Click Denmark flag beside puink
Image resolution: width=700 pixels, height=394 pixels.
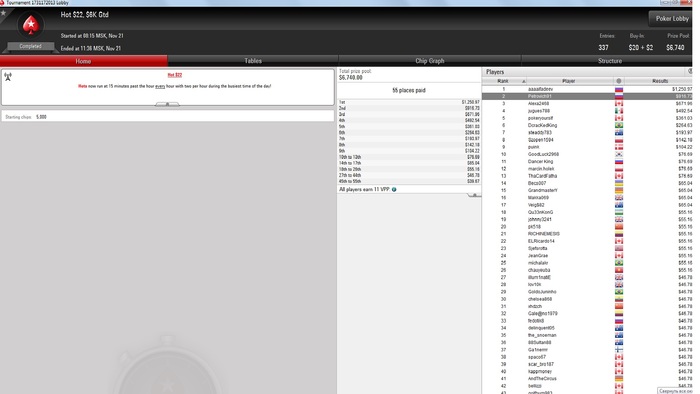click(619, 147)
